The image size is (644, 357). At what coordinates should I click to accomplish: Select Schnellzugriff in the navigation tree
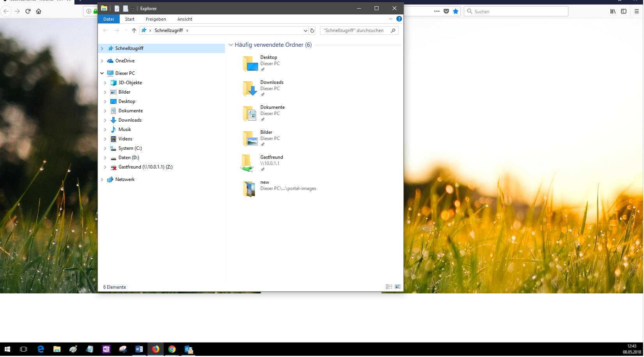pos(129,48)
